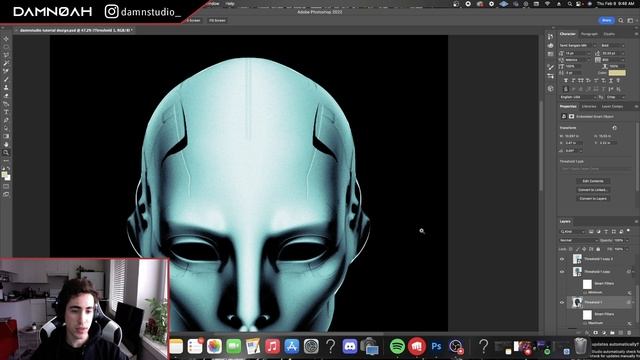Screen dimensions: 640x360
Task: Click the Fill Screen button
Action: tap(217, 20)
